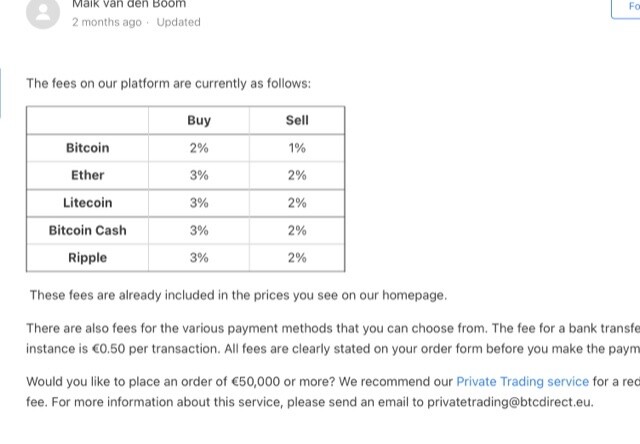This screenshot has height=444, width=640.
Task: Click the privatetrading@btcdirect.eu email address
Action: (x=510, y=402)
